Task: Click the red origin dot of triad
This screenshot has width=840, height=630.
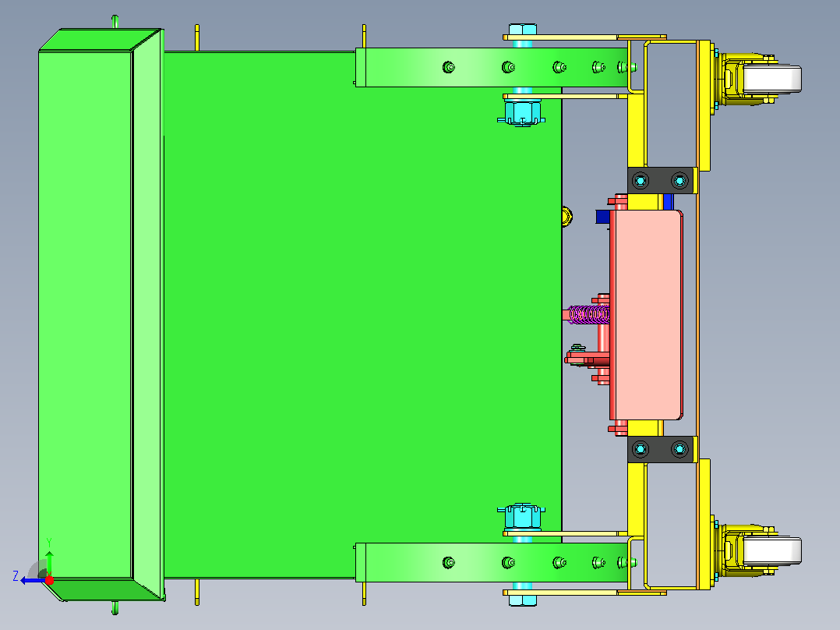Action: (x=49, y=580)
